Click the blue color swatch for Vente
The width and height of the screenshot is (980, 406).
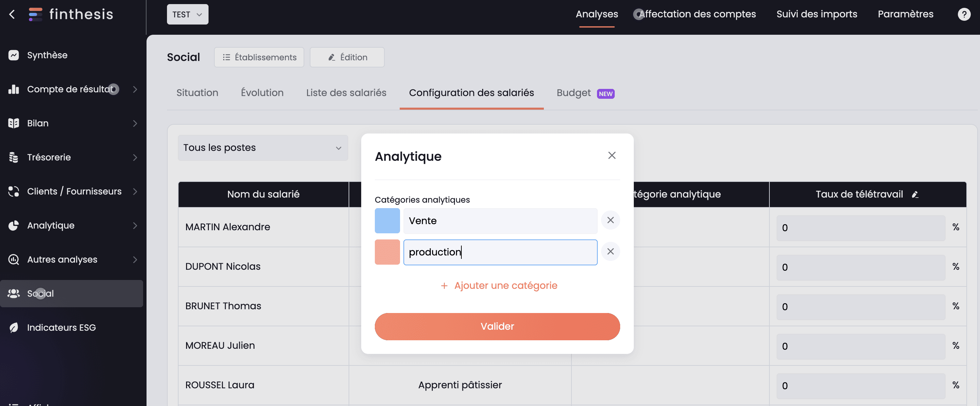(x=387, y=220)
